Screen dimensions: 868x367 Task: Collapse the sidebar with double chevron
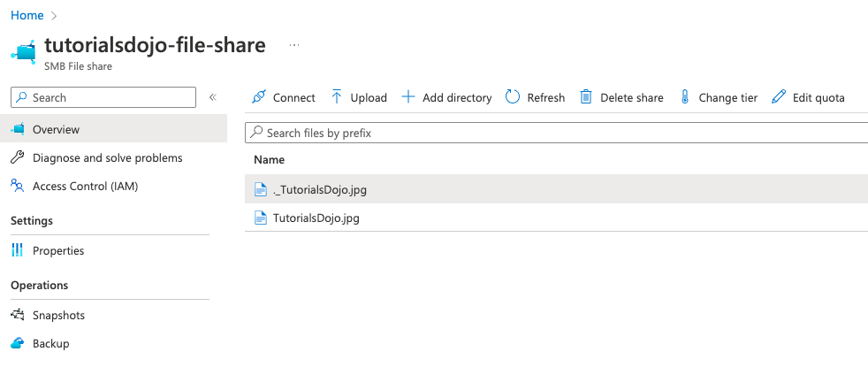tap(213, 97)
